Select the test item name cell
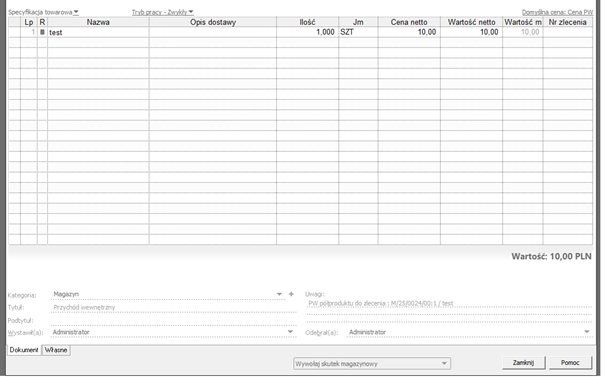 tap(98, 32)
